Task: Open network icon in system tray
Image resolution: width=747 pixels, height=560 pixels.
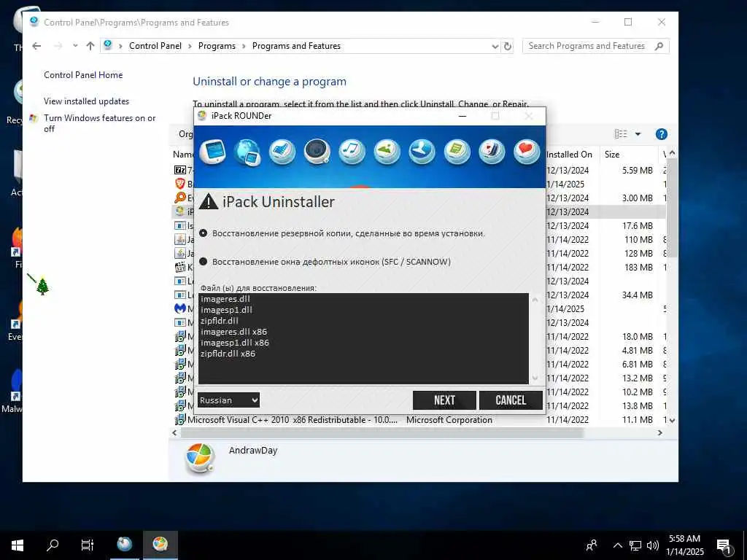Action: [635, 545]
